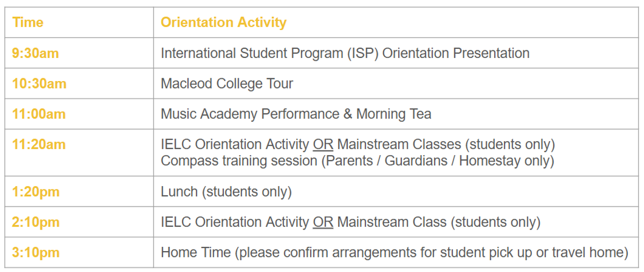Select the 9:30am time cell
Viewport: 644px width, 272px height.
(35, 53)
